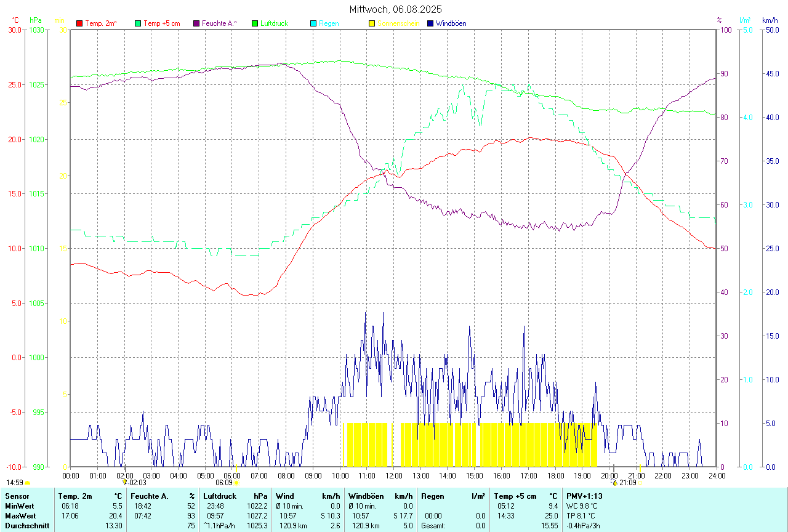Viewport: 788px width, 532px height.
Task: Click the green Luftdruck legend square
Action: click(x=255, y=23)
